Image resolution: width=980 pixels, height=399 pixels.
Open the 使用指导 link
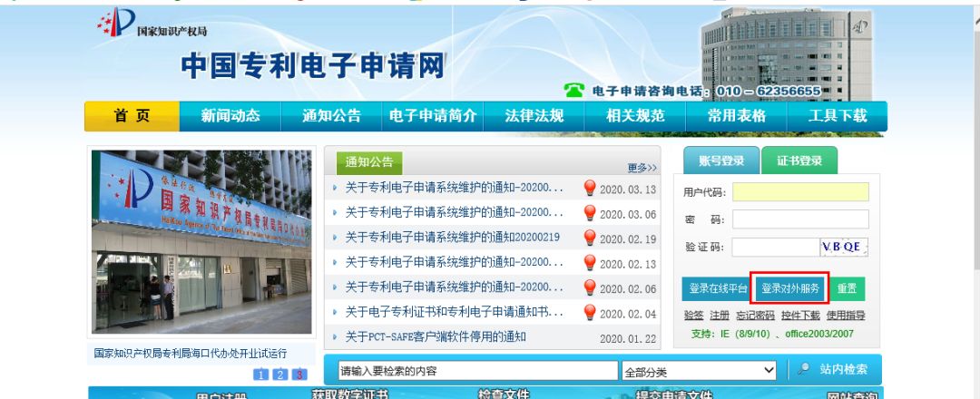tap(846, 316)
